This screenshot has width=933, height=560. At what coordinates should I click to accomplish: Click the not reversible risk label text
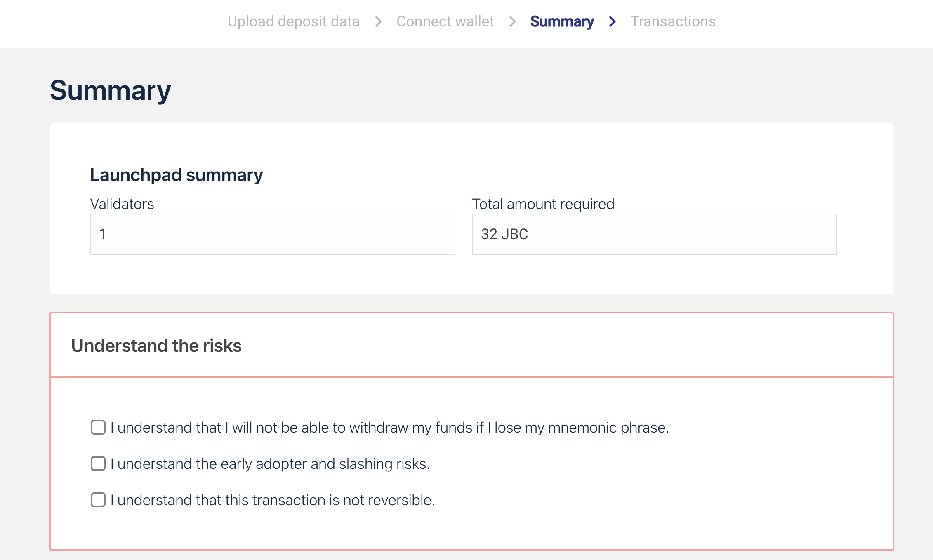coord(273,500)
